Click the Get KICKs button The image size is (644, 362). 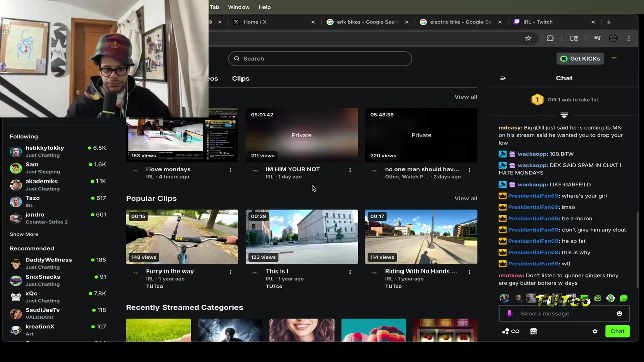(580, 58)
